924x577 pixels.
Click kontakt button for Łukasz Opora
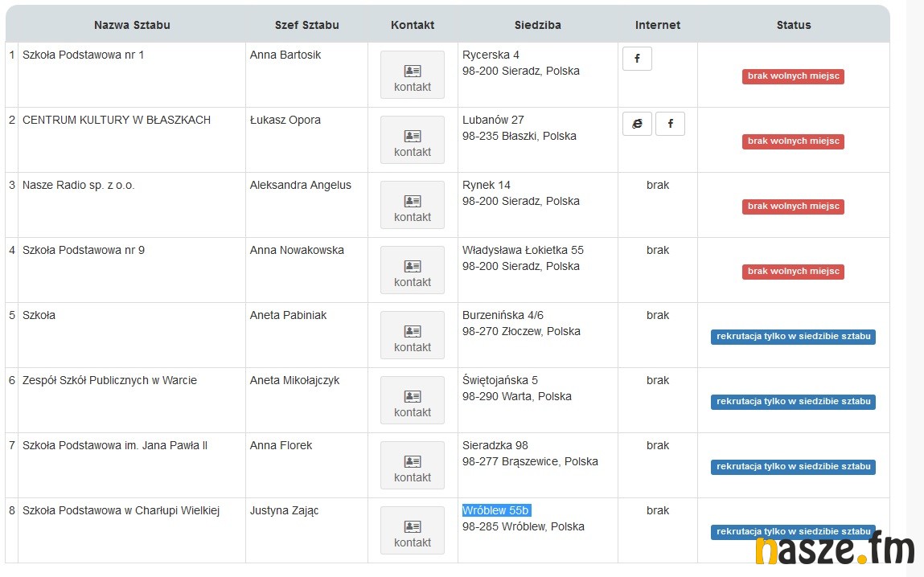pos(413,141)
